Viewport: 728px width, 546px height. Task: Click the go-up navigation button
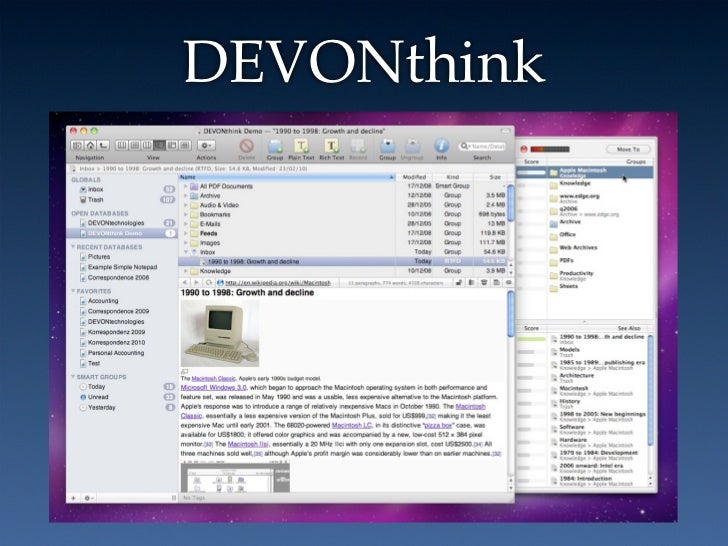tap(104, 145)
